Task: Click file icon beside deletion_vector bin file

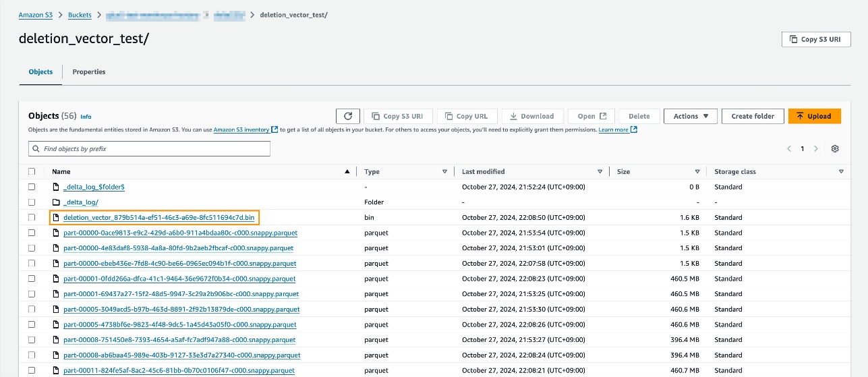Action: pyautogui.click(x=57, y=217)
